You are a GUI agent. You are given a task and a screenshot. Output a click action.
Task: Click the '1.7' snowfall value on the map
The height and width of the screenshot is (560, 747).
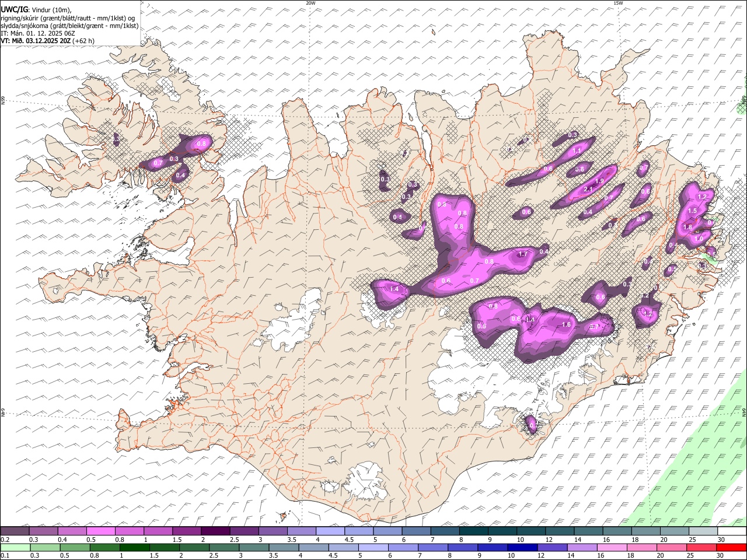point(523,254)
